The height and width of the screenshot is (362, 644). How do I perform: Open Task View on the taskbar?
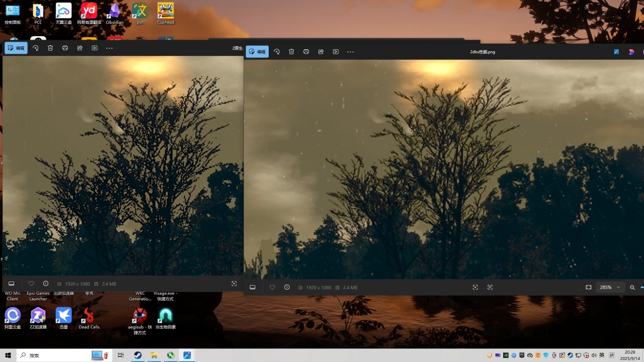[x=121, y=355]
